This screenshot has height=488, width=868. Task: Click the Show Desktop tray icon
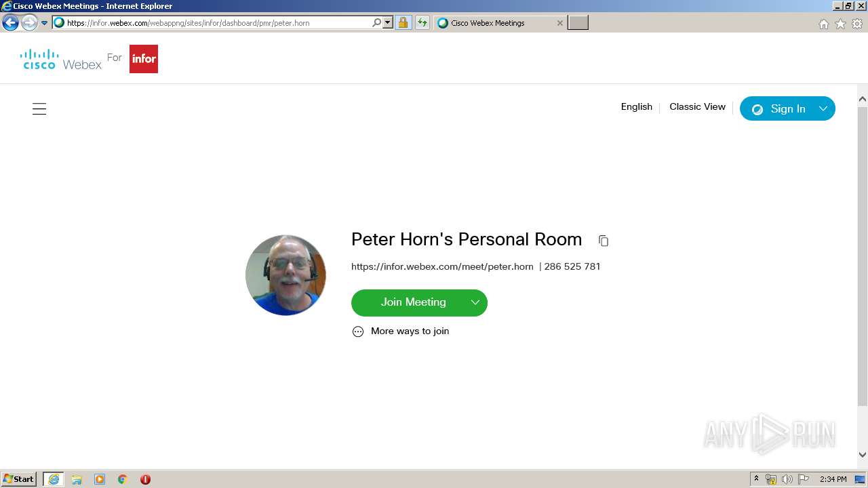[861, 479]
